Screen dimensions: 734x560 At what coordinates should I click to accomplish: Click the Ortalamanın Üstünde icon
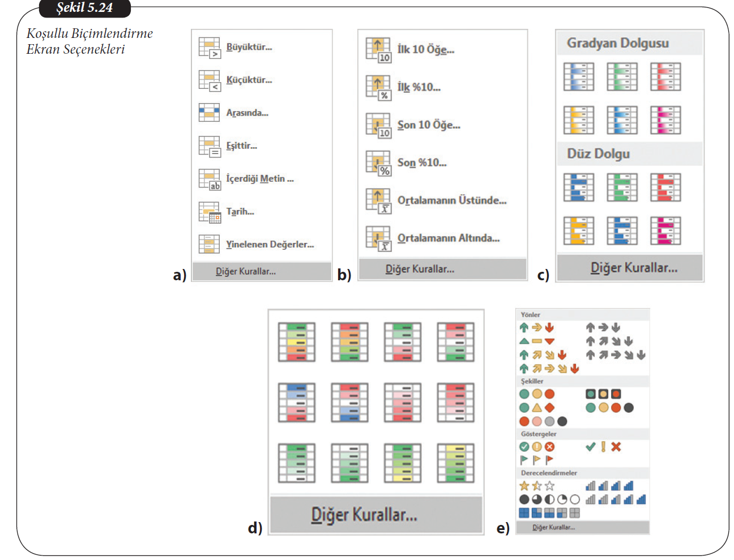point(378,201)
